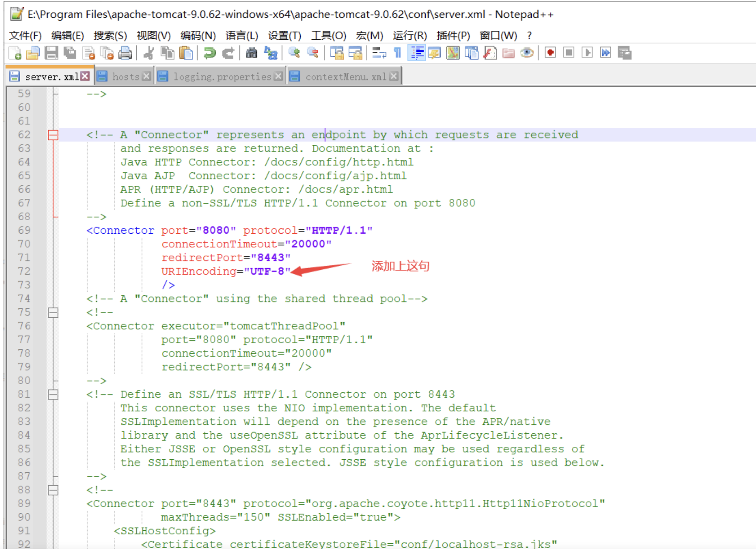Image resolution: width=756 pixels, height=558 pixels.
Task: Open the 搜索(S) menu
Action: (110, 35)
